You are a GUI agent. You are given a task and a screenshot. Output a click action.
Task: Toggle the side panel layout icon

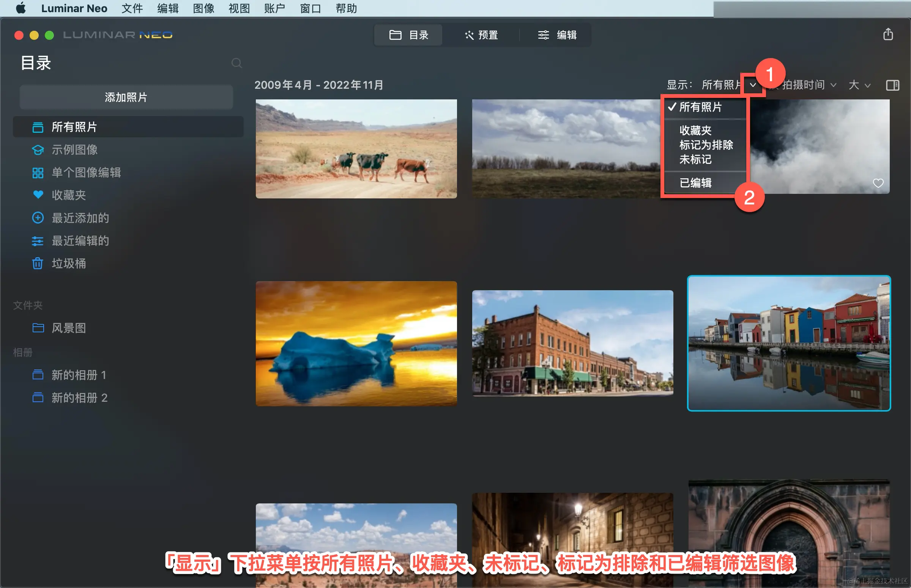(x=892, y=85)
